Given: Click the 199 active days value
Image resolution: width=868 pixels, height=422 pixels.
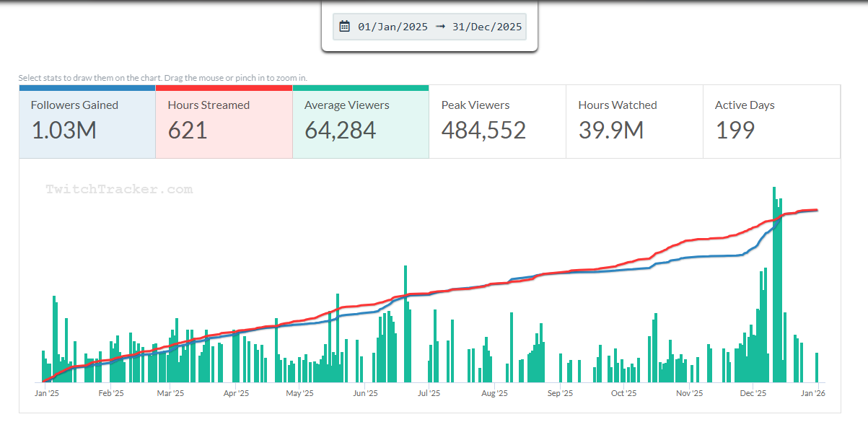Looking at the screenshot, I should 735,131.
